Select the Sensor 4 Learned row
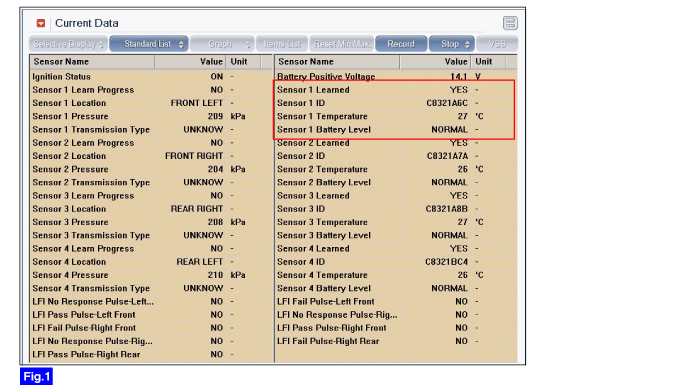Image resolution: width=700 pixels, height=392 pixels. [x=396, y=249]
